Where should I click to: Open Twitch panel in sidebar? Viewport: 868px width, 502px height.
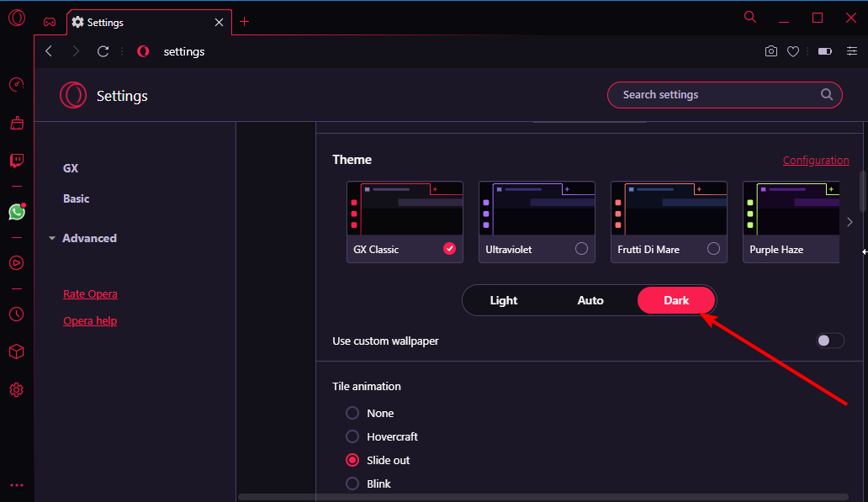[16, 161]
